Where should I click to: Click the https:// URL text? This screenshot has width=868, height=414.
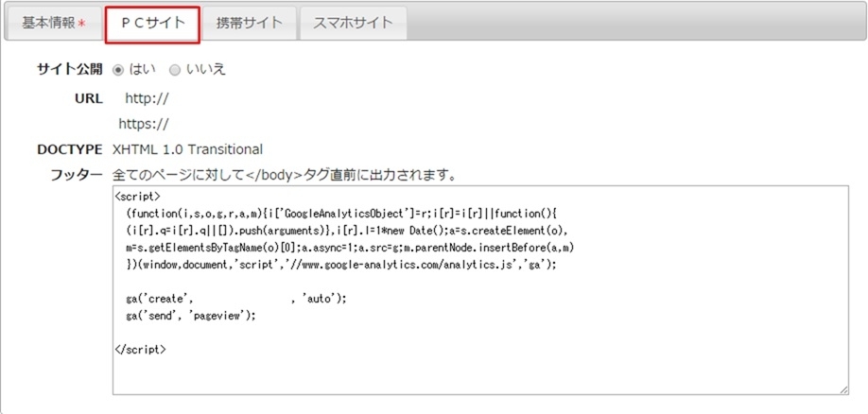144,124
